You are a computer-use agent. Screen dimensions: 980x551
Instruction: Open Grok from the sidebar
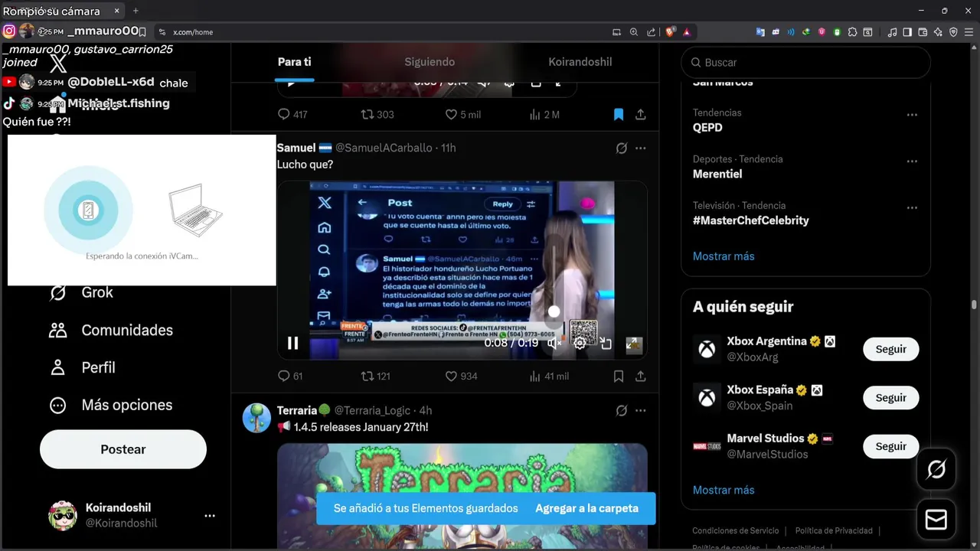[81, 292]
